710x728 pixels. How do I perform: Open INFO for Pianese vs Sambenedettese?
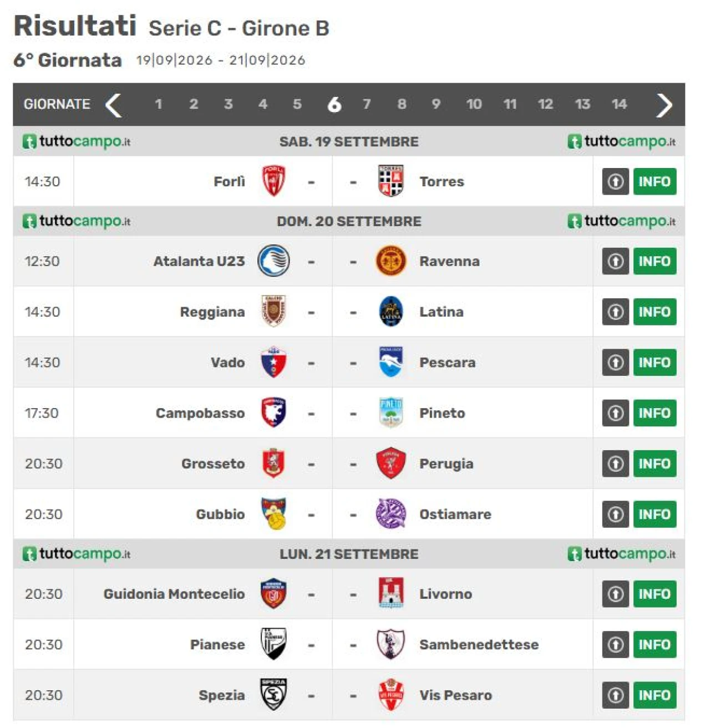coord(655,644)
